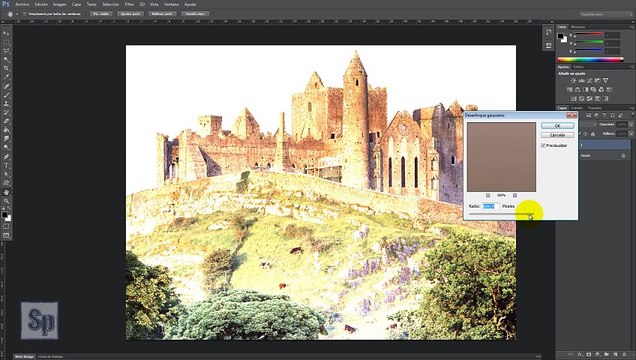Click Cancelar in the Gaussian blur dialog

tap(557, 135)
